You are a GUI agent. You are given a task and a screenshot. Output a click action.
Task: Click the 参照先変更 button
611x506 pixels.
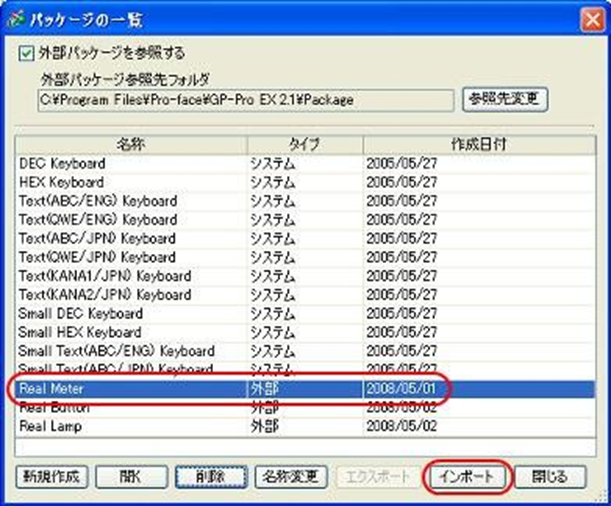[505, 100]
